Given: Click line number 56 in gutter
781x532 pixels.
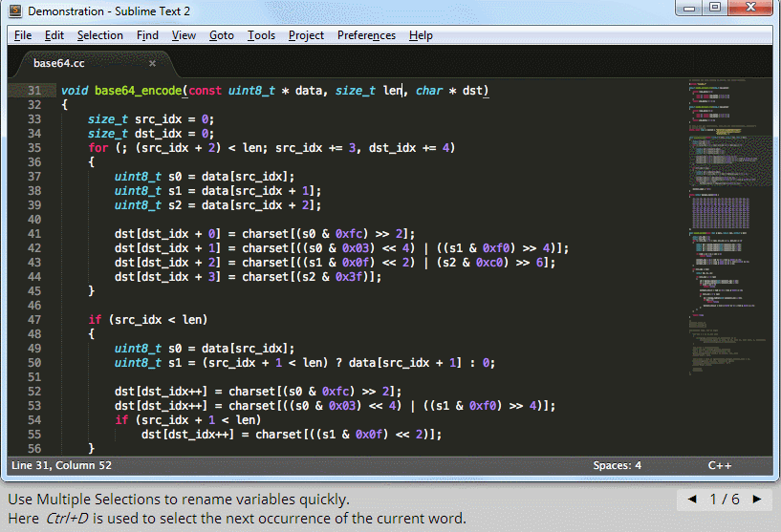Looking at the screenshot, I should (34, 448).
